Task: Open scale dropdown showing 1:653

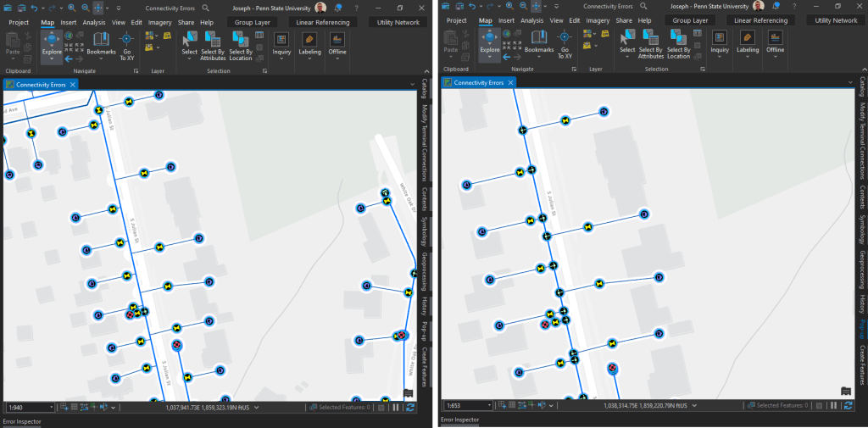Action: (x=491, y=407)
